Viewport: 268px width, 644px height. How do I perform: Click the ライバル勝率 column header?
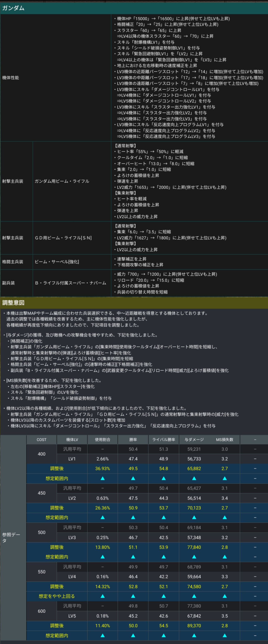pos(164,440)
